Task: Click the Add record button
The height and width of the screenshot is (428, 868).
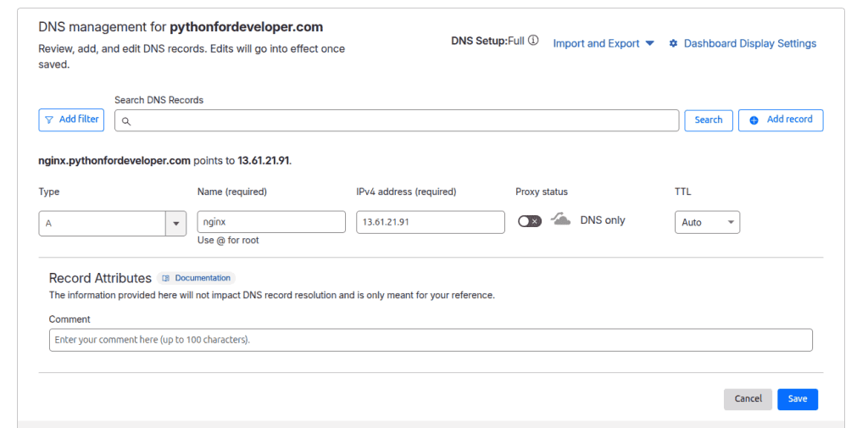Action: (x=781, y=120)
